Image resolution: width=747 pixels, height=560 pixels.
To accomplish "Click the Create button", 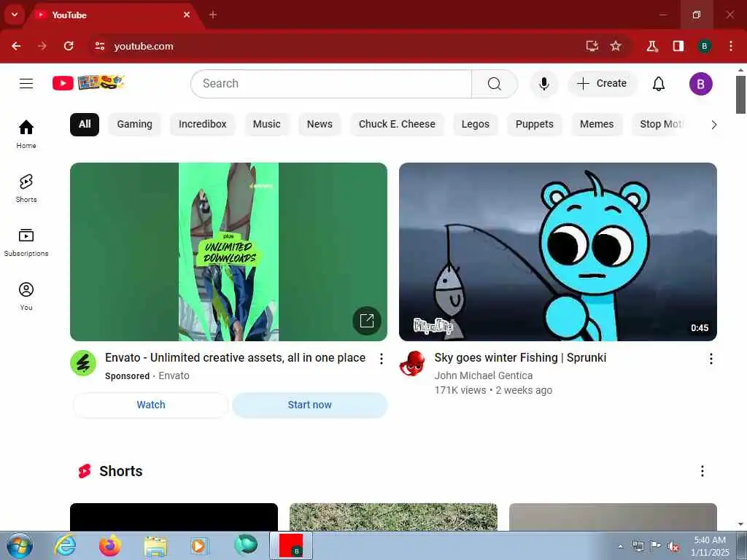I will pyautogui.click(x=602, y=84).
